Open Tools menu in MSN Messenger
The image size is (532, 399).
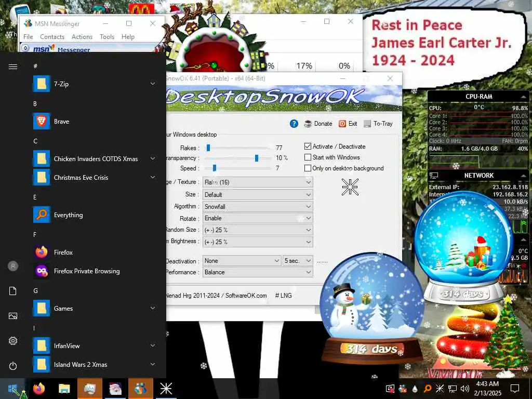click(107, 37)
